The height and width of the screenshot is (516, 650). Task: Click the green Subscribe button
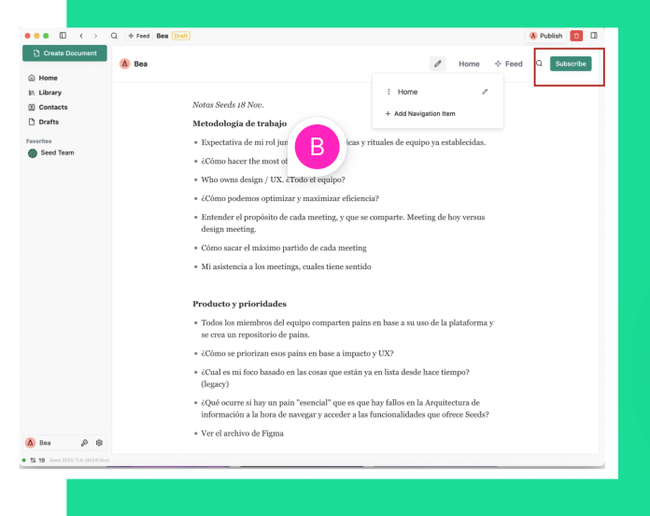(570, 64)
